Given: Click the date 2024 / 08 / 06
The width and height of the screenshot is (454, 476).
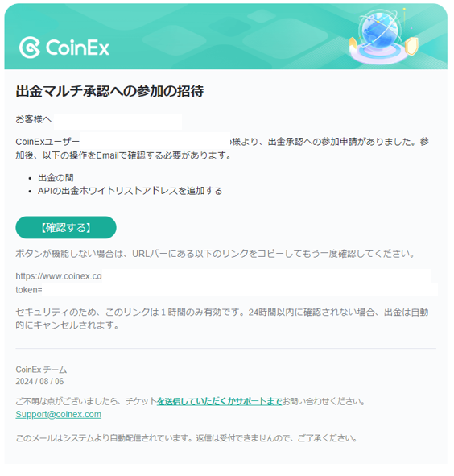Looking at the screenshot, I should tap(39, 381).
